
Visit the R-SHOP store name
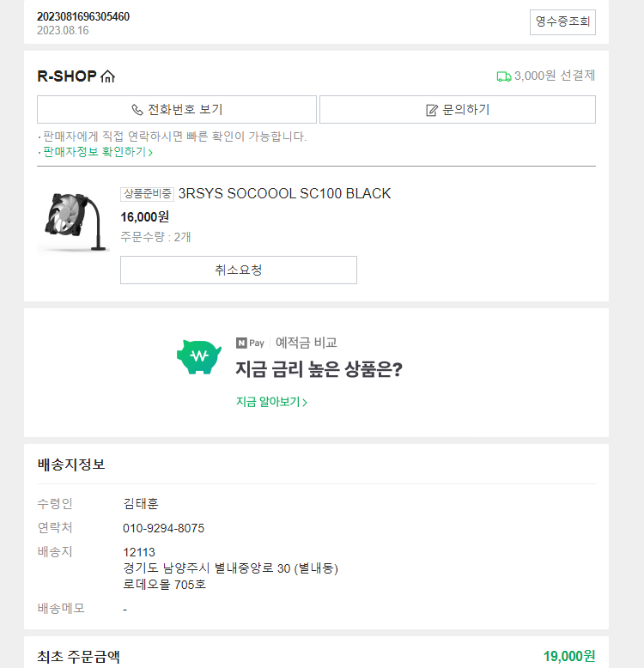pos(67,76)
